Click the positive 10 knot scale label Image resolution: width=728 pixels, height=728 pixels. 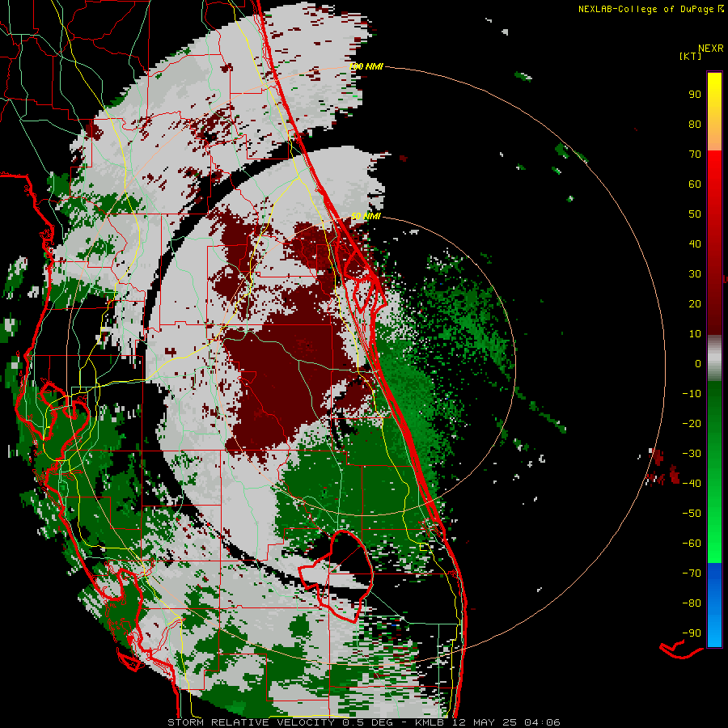tap(695, 334)
